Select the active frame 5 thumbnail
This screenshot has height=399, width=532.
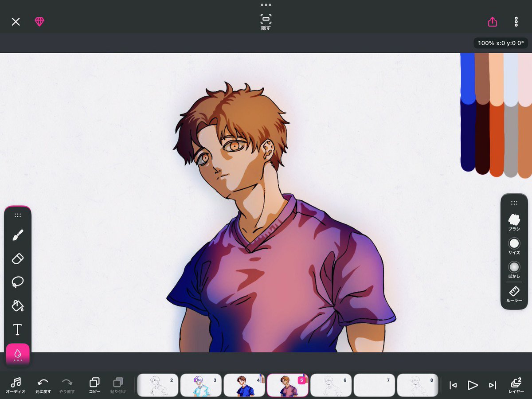click(x=288, y=385)
